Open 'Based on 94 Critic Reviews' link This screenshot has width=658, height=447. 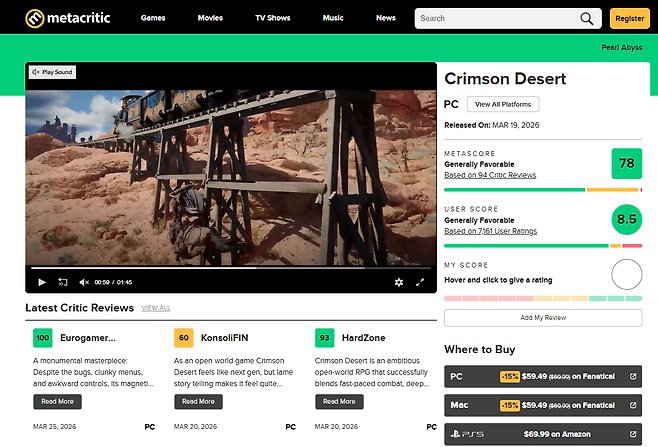click(490, 175)
